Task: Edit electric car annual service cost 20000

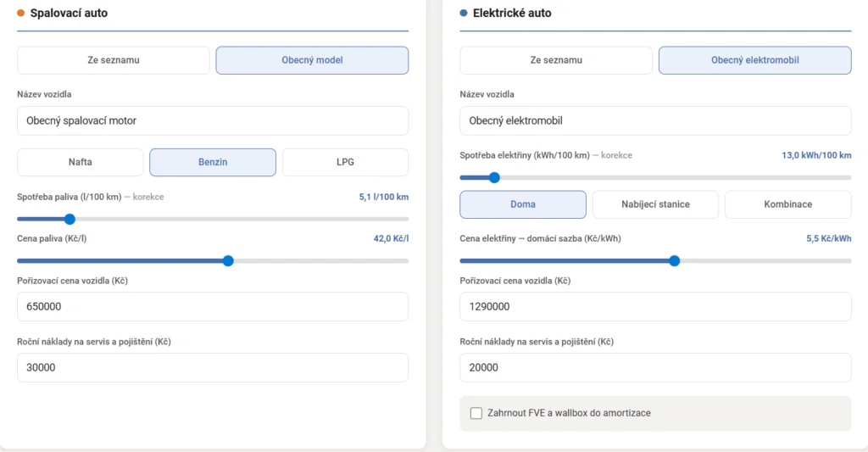Action: coord(655,367)
